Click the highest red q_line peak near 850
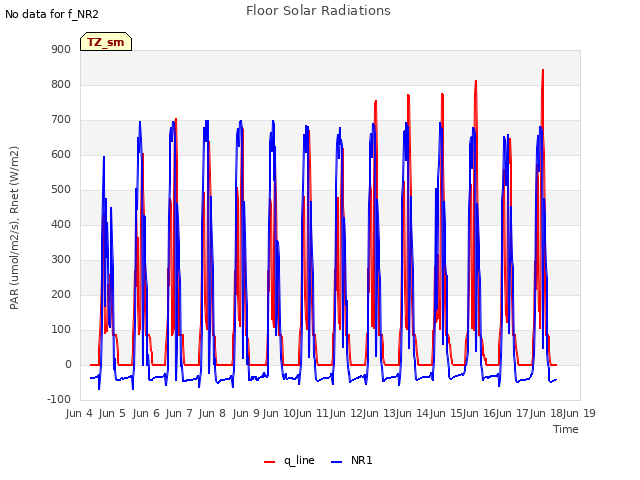Image resolution: width=640 pixels, height=480 pixels. point(543,70)
